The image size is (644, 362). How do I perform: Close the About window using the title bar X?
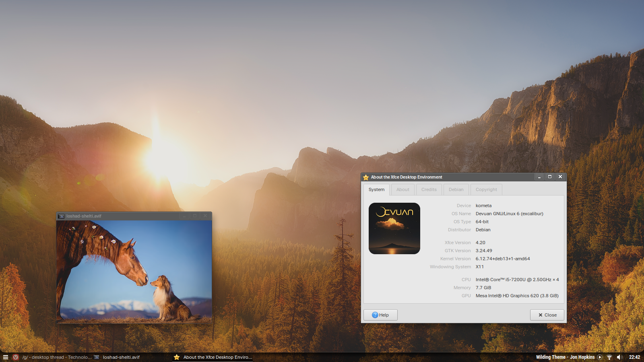pyautogui.click(x=560, y=177)
